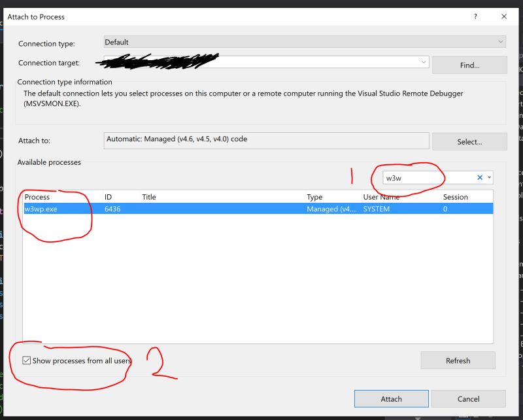Sort by the Type column header

click(315, 197)
